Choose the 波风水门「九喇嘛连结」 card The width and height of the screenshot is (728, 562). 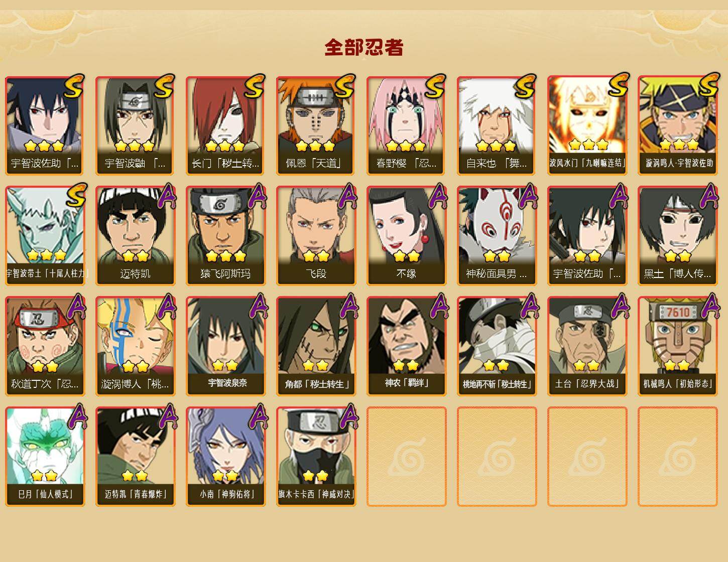(587, 125)
